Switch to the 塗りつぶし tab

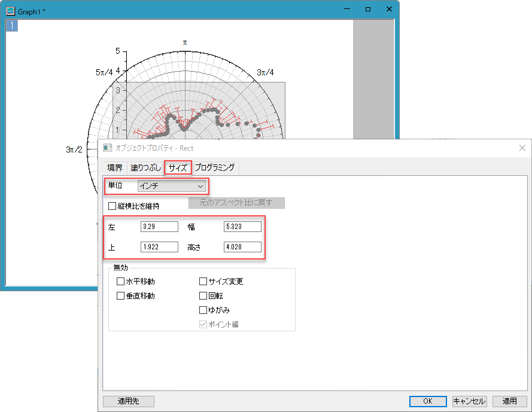click(x=146, y=167)
